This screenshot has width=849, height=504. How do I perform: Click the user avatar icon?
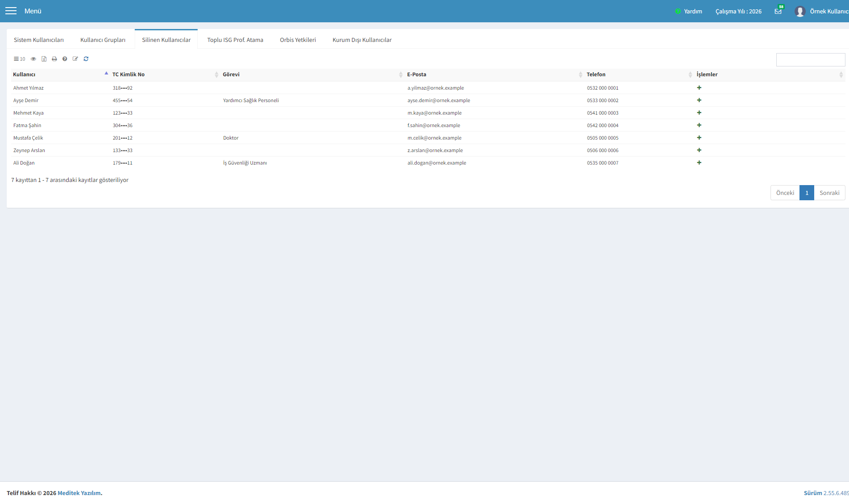(x=800, y=11)
